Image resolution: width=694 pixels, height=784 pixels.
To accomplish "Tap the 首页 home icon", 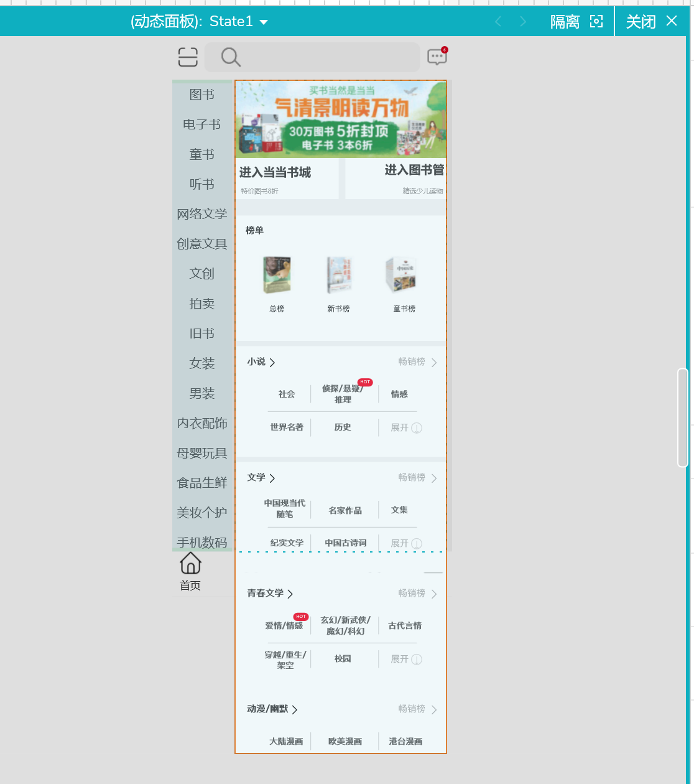I will (190, 563).
